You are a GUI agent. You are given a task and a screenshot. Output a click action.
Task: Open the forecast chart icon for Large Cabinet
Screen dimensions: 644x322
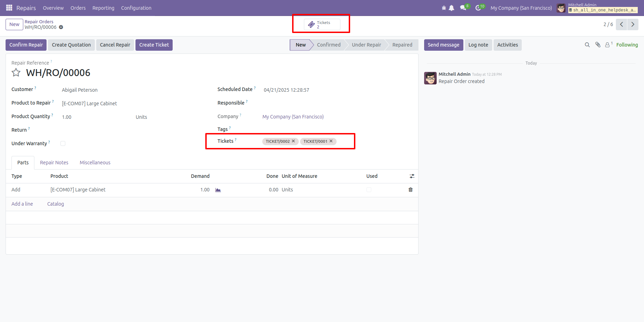pyautogui.click(x=218, y=190)
